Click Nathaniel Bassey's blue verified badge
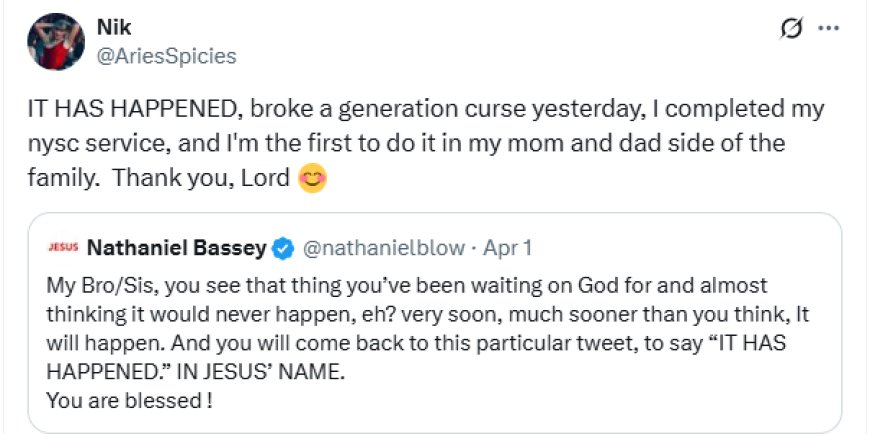870x434 pixels. click(x=283, y=246)
